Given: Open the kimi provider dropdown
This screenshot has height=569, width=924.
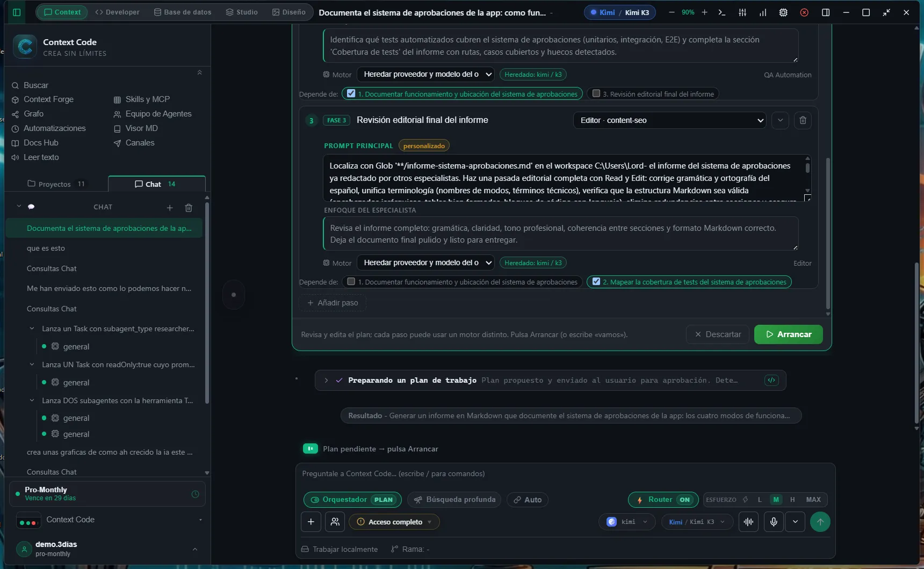Looking at the screenshot, I should pos(627,522).
